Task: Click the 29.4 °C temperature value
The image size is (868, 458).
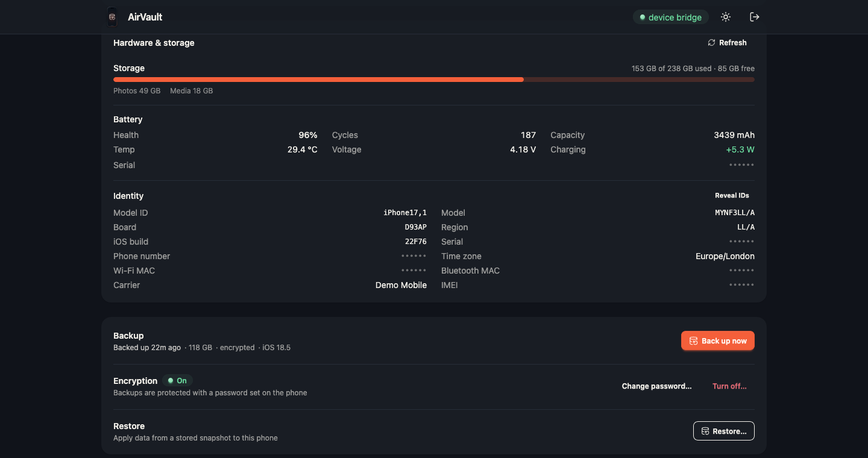Action: pyautogui.click(x=303, y=149)
